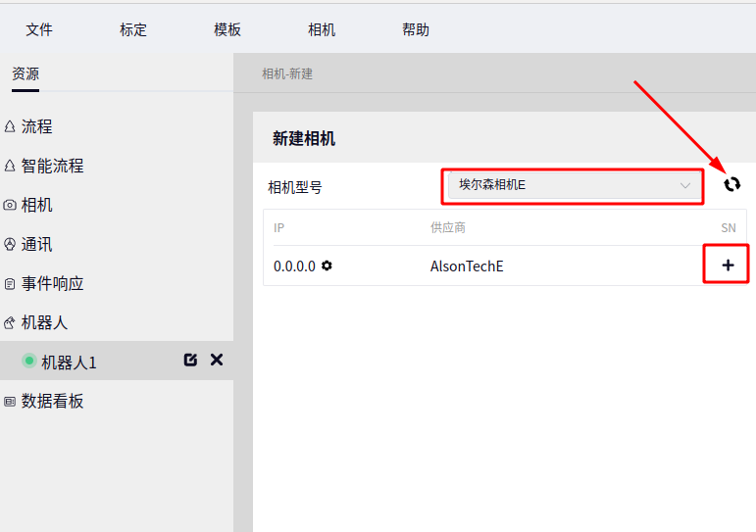Open the 相机 menu in menu bar
Screen dimensions: 756x532
322,29
